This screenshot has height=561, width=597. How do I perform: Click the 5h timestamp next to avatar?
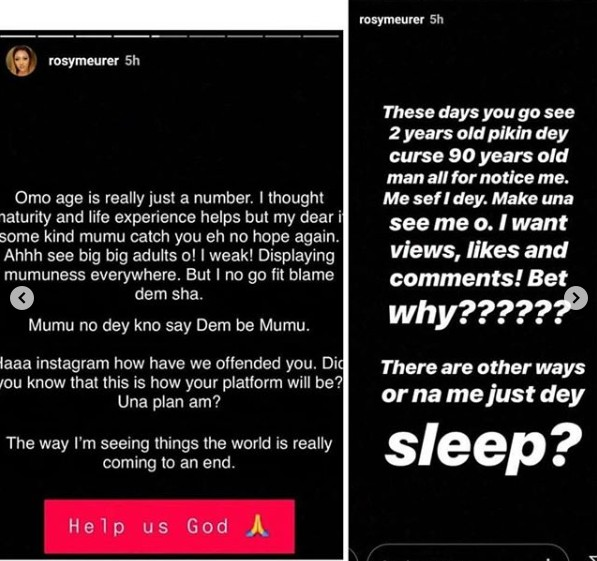(132, 61)
